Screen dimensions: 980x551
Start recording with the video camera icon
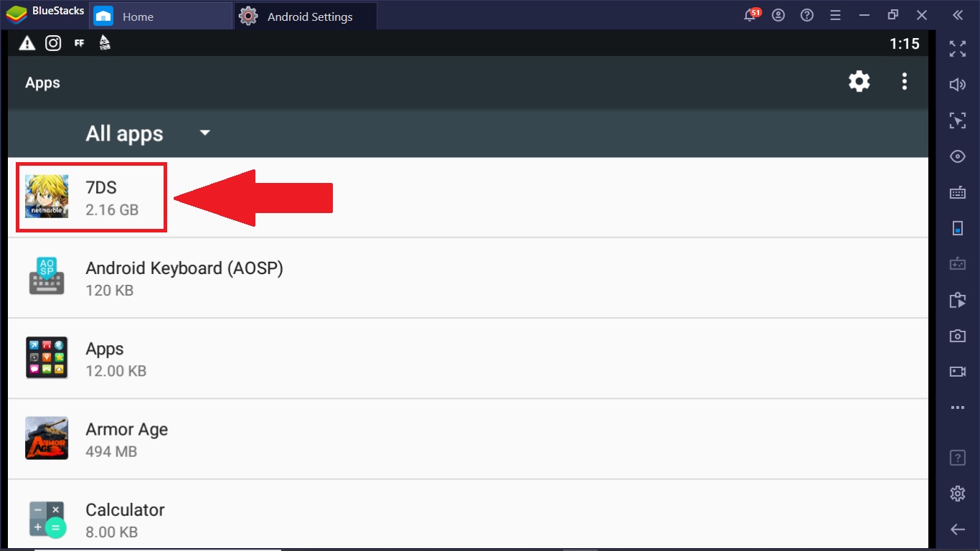point(958,372)
